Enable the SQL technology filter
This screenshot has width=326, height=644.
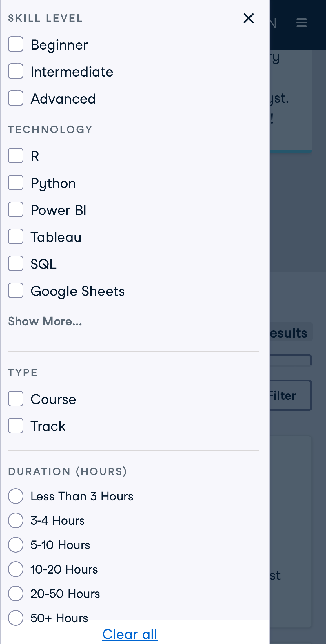[x=16, y=264]
